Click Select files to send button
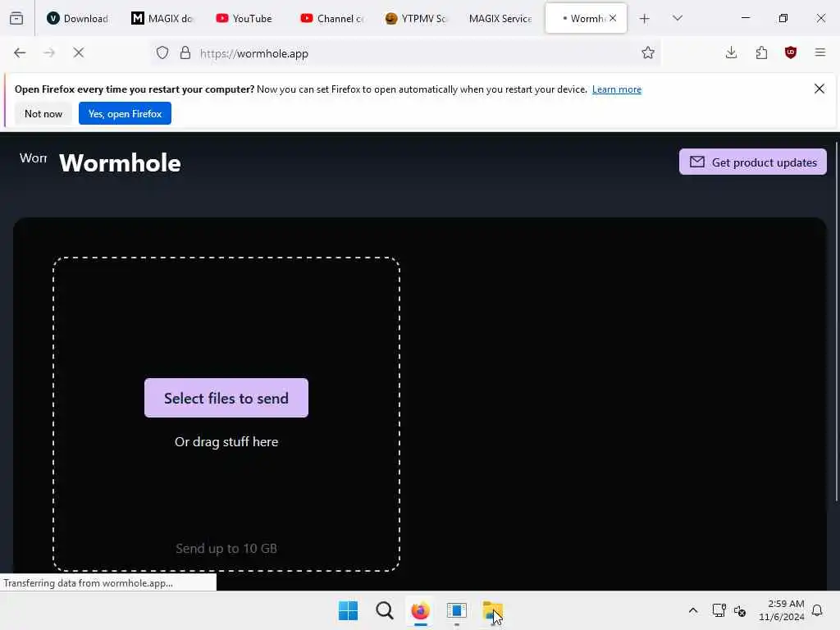Screen dimensions: 840x630 [x=226, y=398]
